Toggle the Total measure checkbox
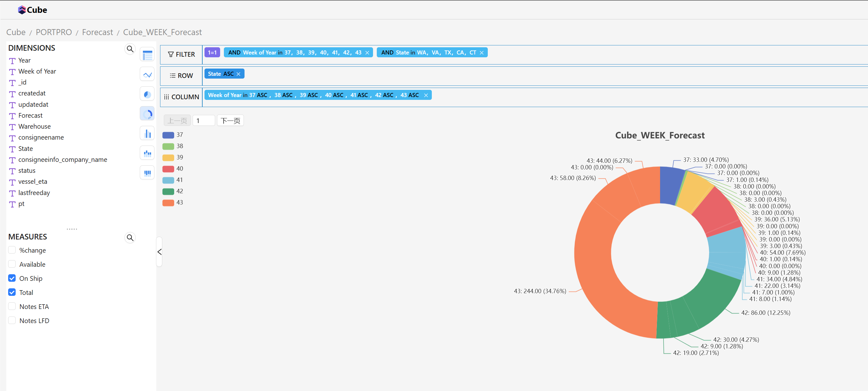This screenshot has height=391, width=868. pyautogui.click(x=12, y=292)
